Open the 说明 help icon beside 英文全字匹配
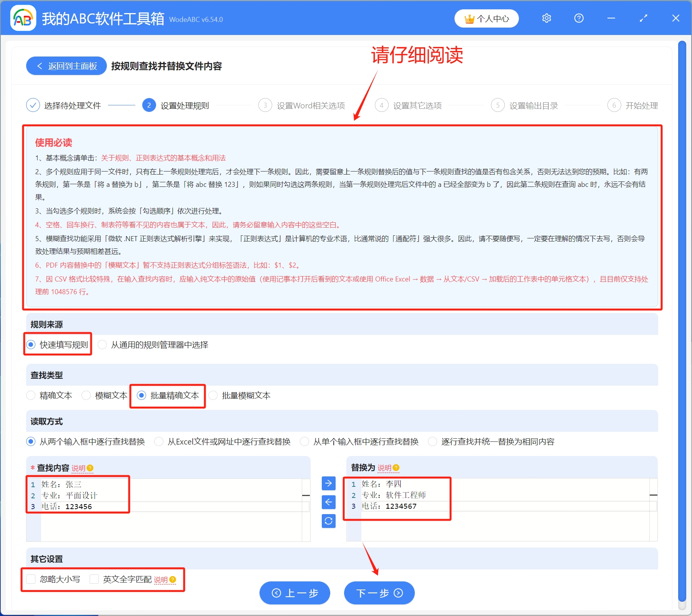This screenshot has width=692, height=616. coord(172,579)
